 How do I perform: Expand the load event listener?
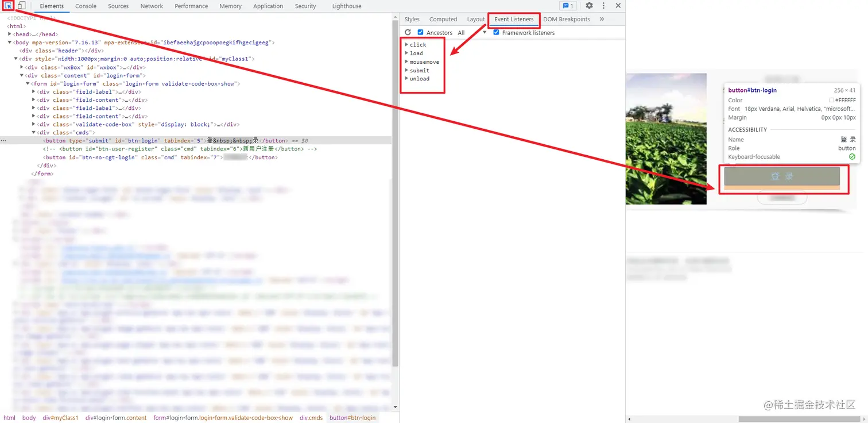(407, 53)
